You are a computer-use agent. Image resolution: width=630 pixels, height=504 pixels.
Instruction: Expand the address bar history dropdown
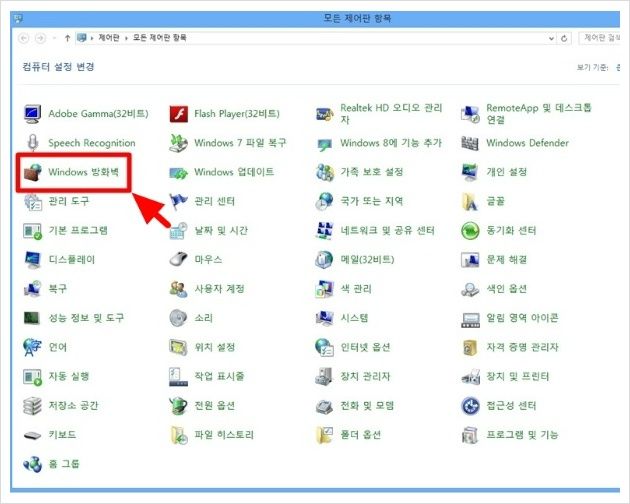551,39
